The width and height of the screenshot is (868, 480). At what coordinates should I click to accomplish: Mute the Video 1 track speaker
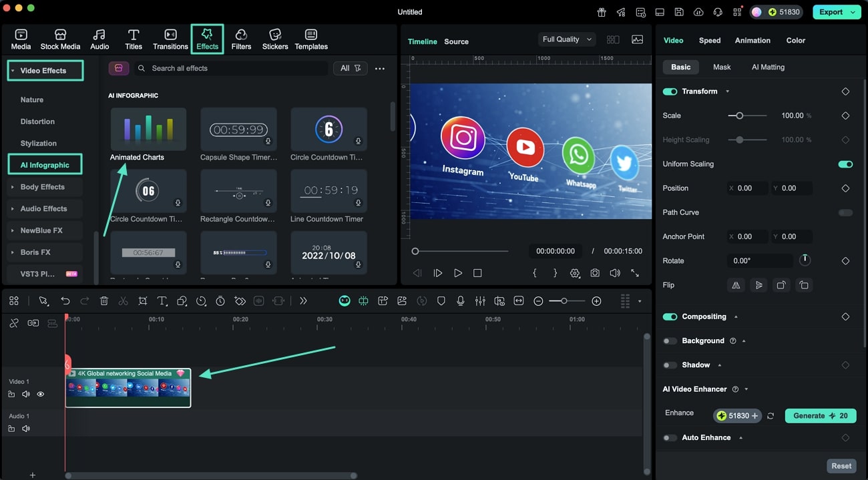26,394
